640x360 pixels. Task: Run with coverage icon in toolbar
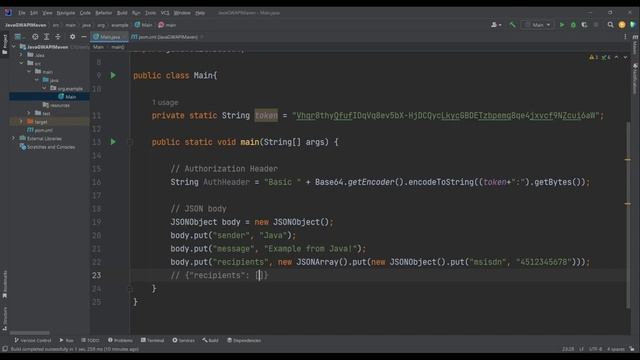(x=584, y=25)
